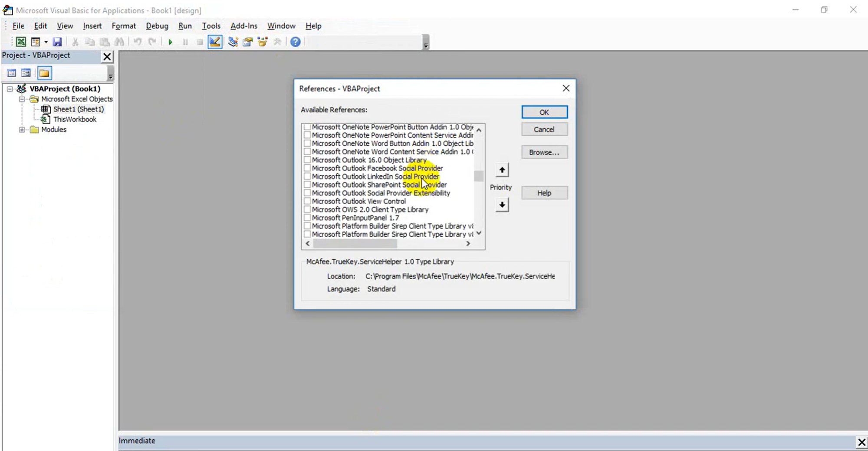Open the Properties Window toolbar icon
868x451 pixels.
248,42
